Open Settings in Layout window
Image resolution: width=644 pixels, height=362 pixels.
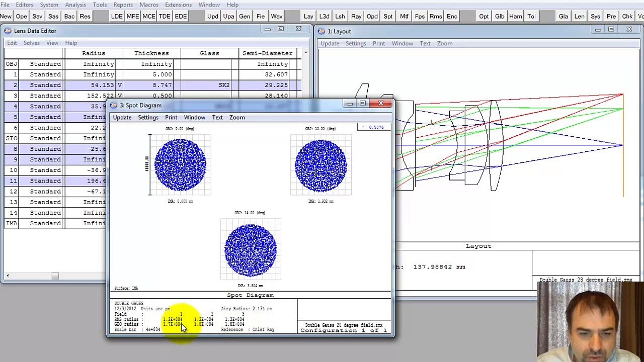tap(356, 43)
